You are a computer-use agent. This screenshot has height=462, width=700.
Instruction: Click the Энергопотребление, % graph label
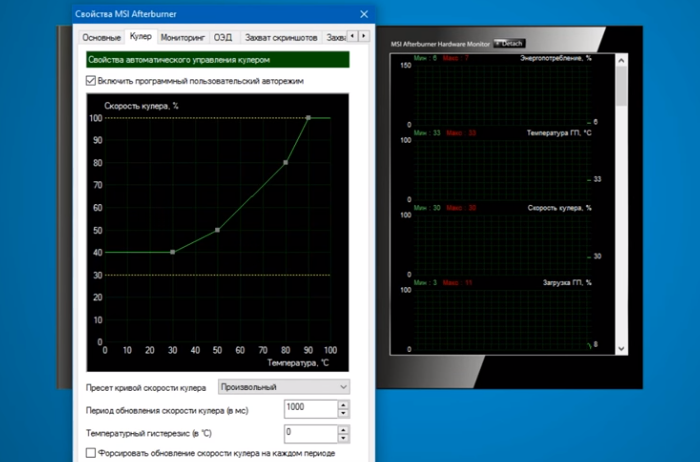click(555, 58)
